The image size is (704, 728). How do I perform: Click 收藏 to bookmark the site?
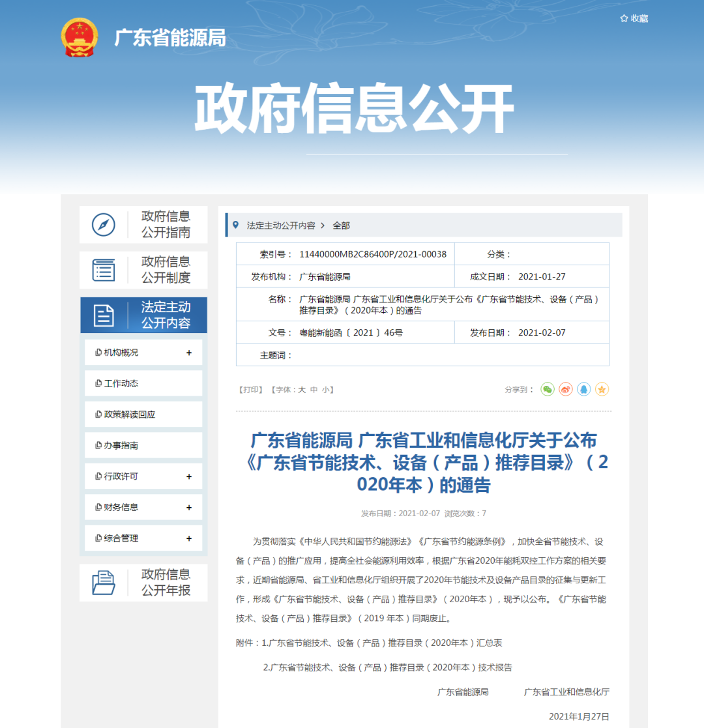(634, 18)
